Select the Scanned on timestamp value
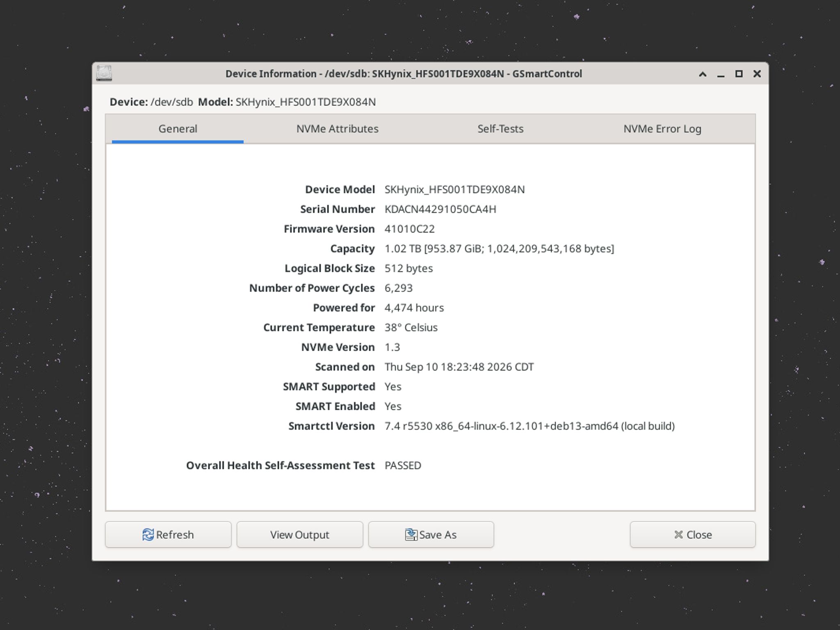This screenshot has width=840, height=630. pyautogui.click(x=459, y=367)
